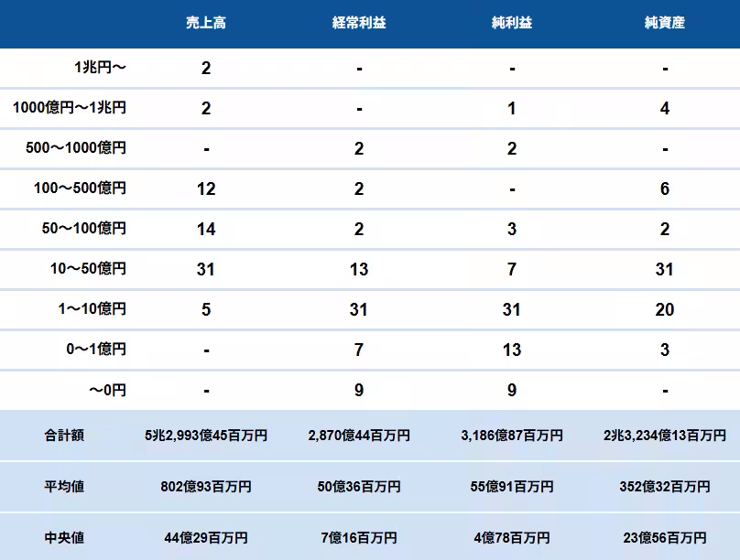Viewport: 740px width, 560px height.
Task: Select the 100〜500億円 row label
Action: pyautogui.click(x=81, y=188)
